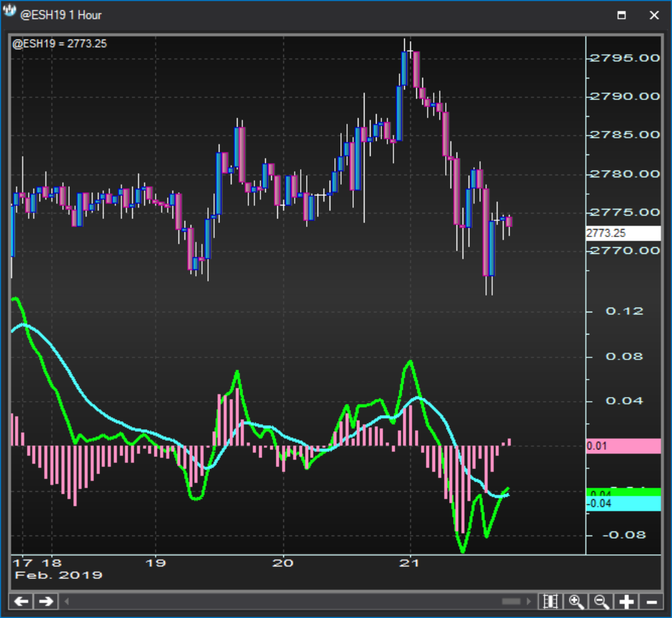Click the small scrollbar left arrow
The width and height of the screenshot is (672, 618).
(66, 601)
